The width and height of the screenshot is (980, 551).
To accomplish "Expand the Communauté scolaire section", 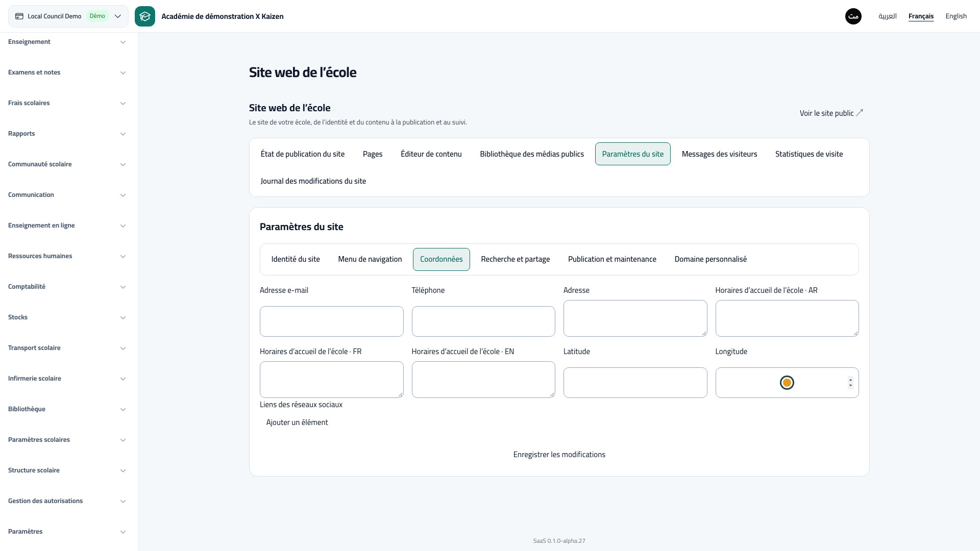I will (x=67, y=164).
